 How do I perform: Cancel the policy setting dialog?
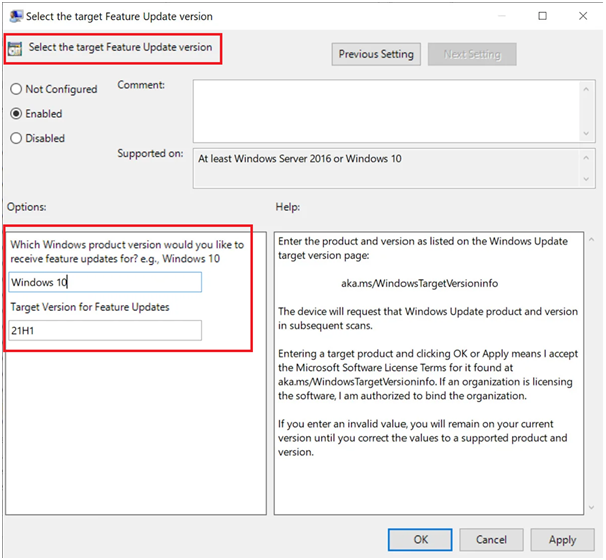click(491, 540)
